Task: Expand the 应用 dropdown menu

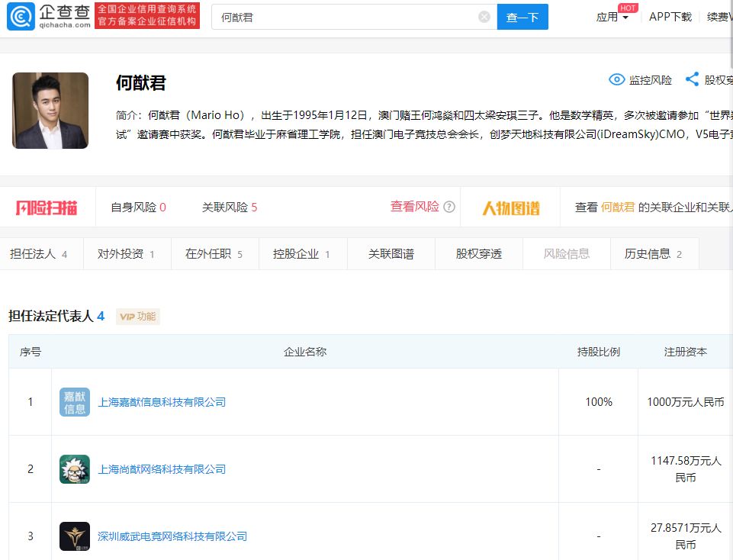Action: pyautogui.click(x=612, y=18)
